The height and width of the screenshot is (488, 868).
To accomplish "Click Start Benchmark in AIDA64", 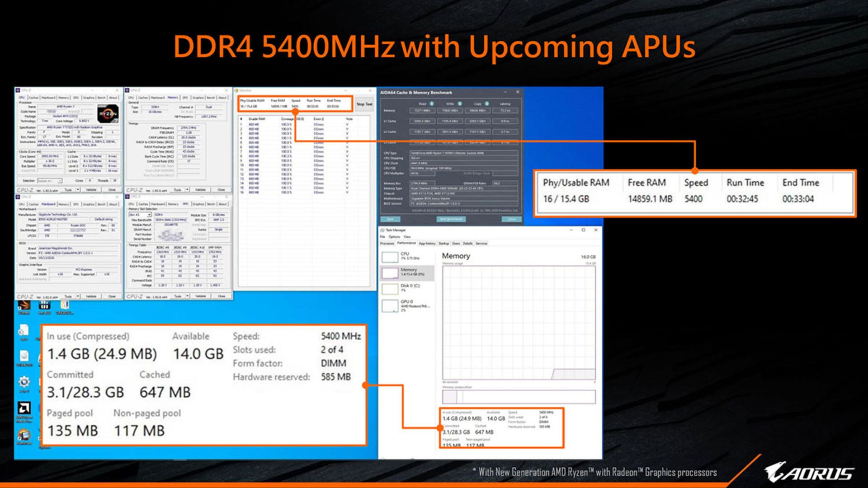I will 451,219.
